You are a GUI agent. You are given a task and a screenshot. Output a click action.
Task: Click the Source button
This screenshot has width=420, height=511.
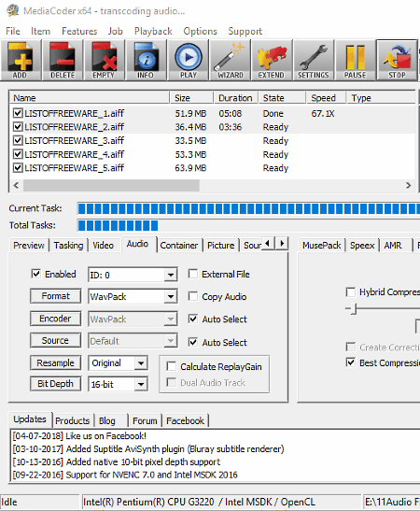(56, 341)
